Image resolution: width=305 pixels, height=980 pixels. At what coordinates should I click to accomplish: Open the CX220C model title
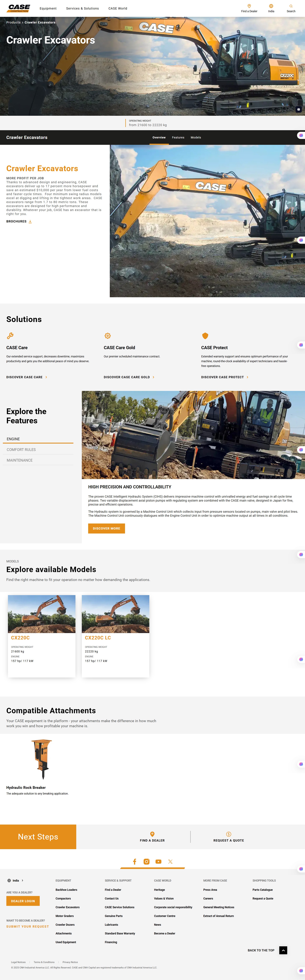click(20, 638)
